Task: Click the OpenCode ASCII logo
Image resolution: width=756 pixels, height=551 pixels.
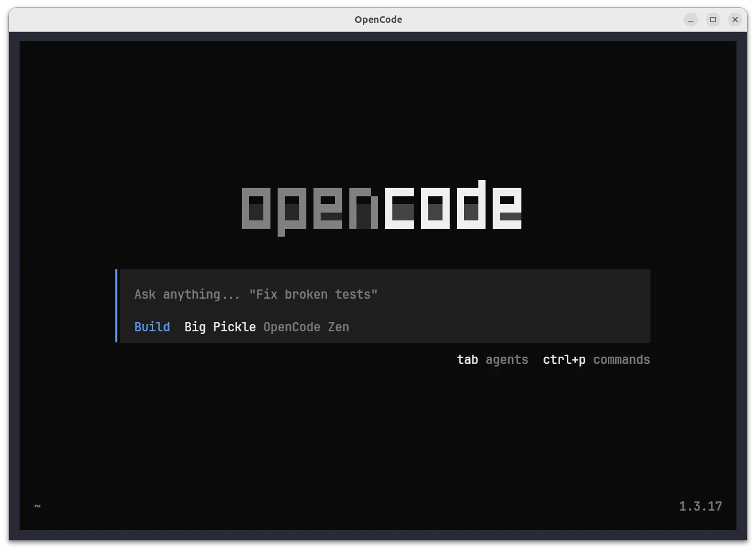Action: [380, 205]
